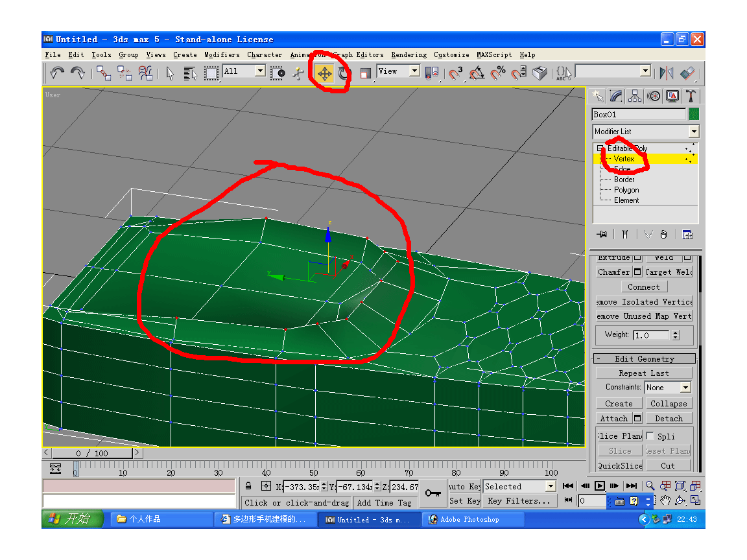
Task: Collapse the Edit Geometry rollout
Action: click(645, 359)
